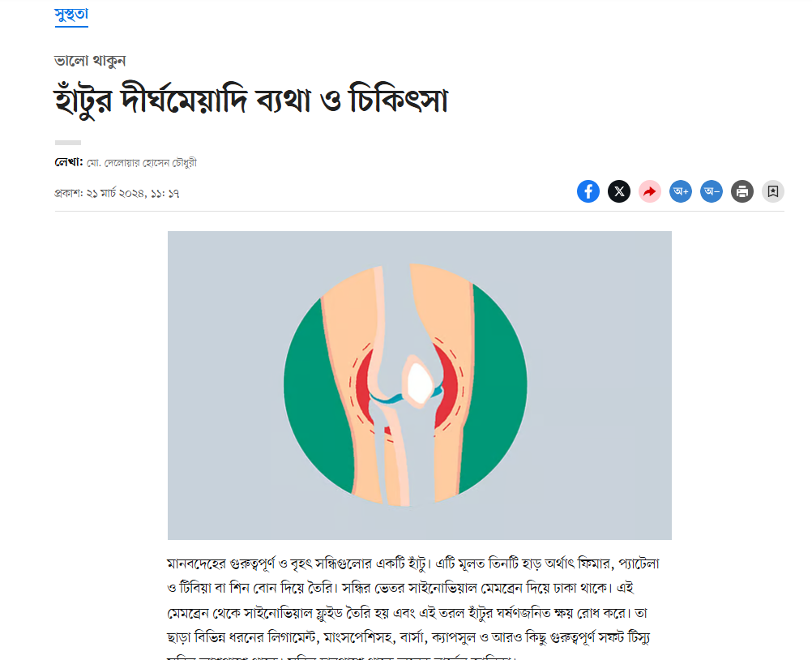Click the text line beginning ও টিবিয়া বা শিন বোন

(400, 588)
